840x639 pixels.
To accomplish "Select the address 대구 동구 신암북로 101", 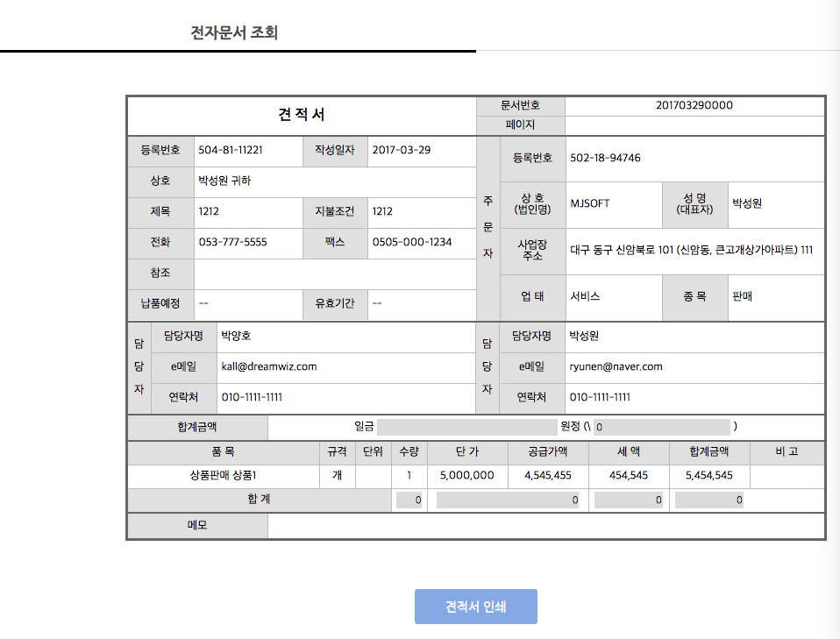I will 622,250.
